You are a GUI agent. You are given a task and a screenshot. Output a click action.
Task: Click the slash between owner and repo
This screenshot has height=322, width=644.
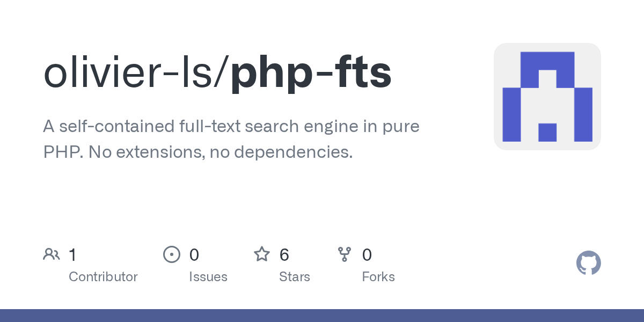224,74
